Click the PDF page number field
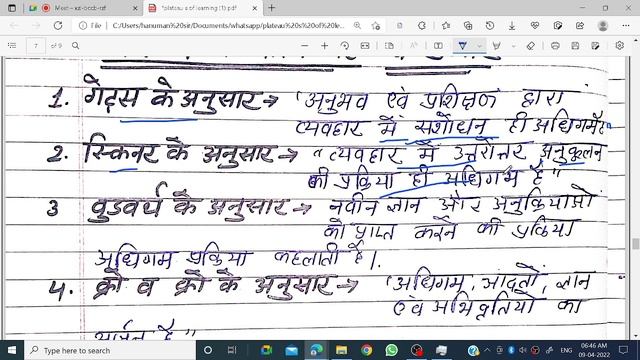The width and height of the screenshot is (640, 360). tap(36, 46)
